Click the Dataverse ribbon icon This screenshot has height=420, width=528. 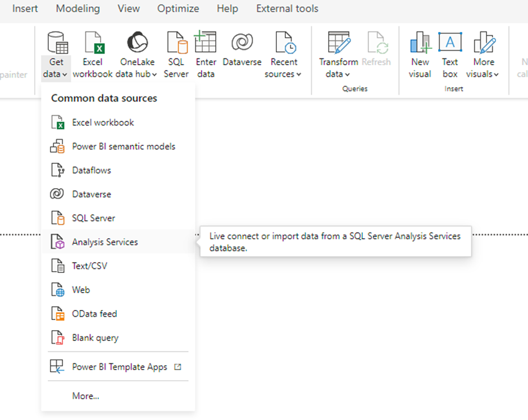coord(242,43)
